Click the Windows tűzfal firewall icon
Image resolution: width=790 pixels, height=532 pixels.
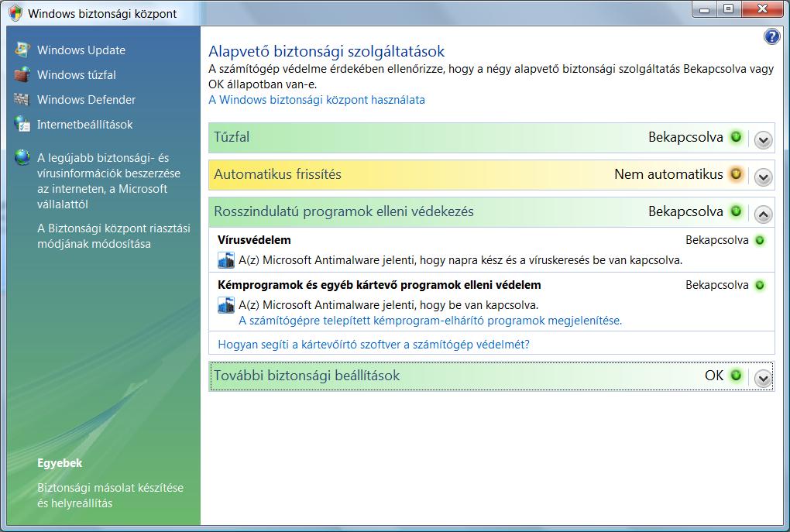click(22, 75)
